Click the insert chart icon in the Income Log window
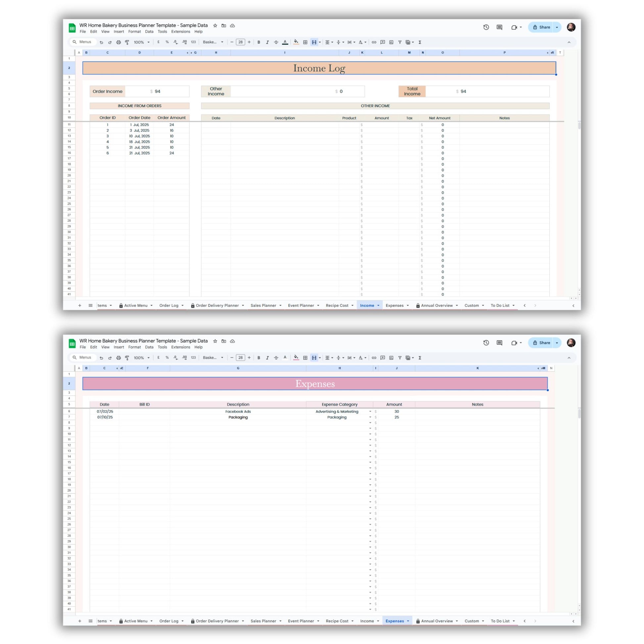 pyautogui.click(x=391, y=42)
